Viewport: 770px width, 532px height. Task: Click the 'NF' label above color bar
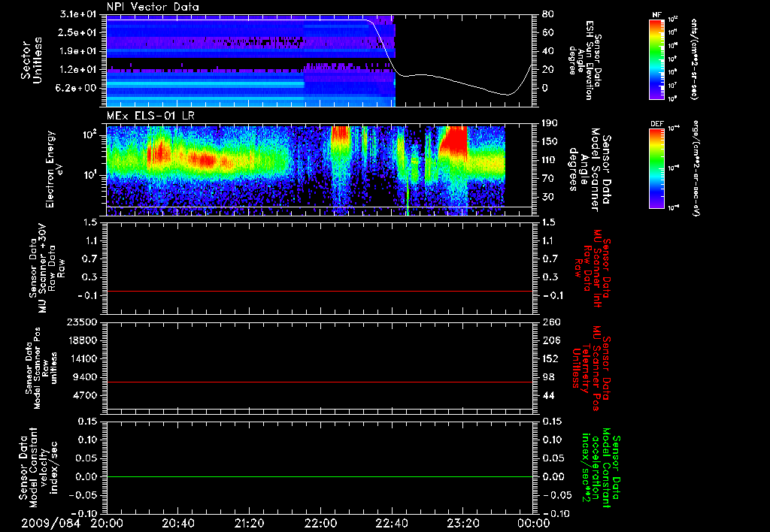coord(656,15)
